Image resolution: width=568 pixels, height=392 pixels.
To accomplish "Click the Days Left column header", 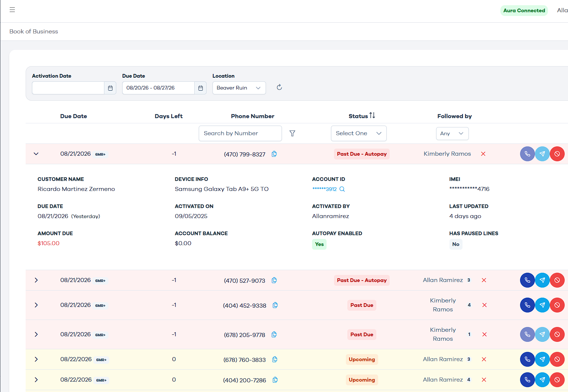I will (x=169, y=116).
